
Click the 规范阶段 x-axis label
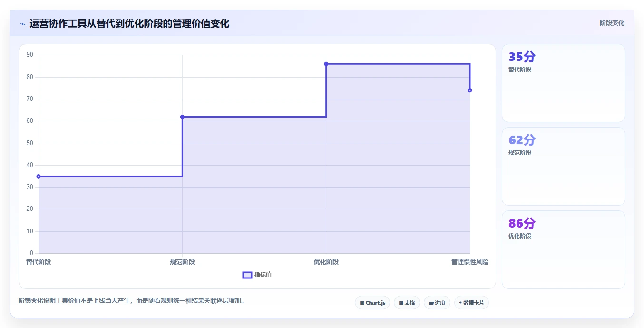point(182,262)
